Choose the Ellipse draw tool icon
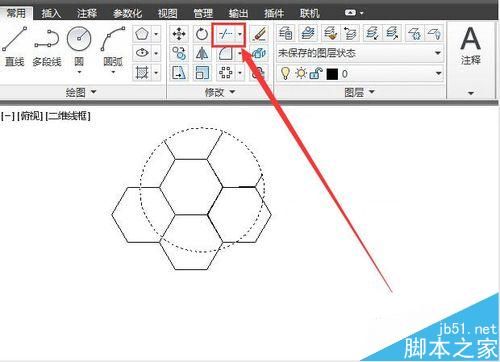 click(142, 53)
